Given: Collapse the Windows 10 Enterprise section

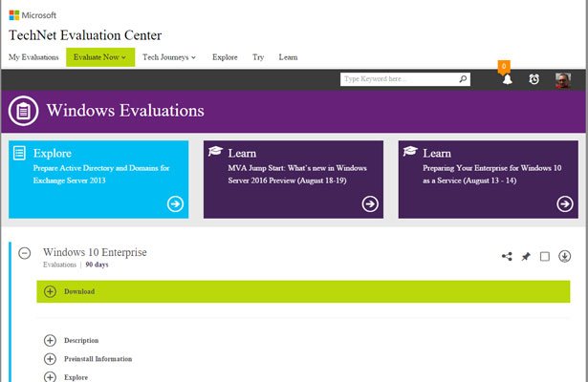Looking at the screenshot, I should tap(25, 253).
